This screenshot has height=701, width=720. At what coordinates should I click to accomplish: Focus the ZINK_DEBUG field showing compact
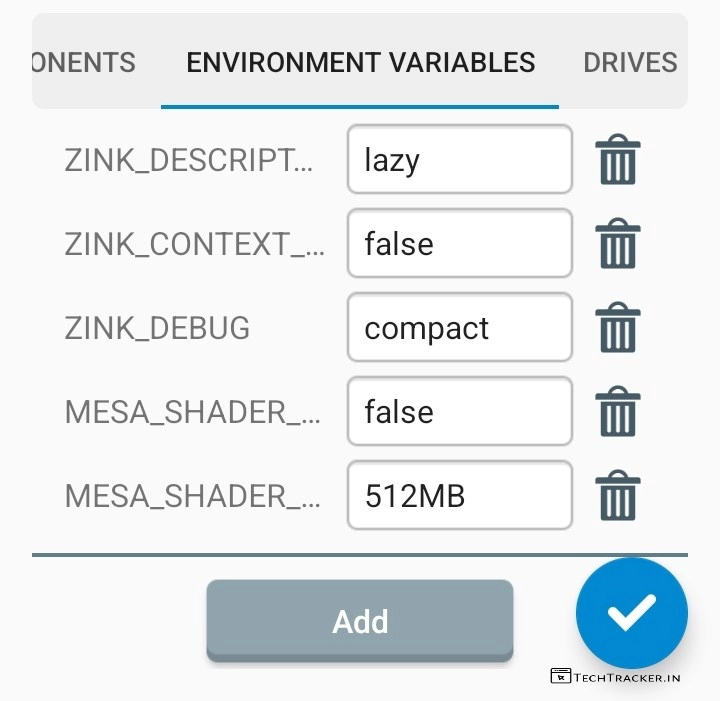(x=459, y=328)
